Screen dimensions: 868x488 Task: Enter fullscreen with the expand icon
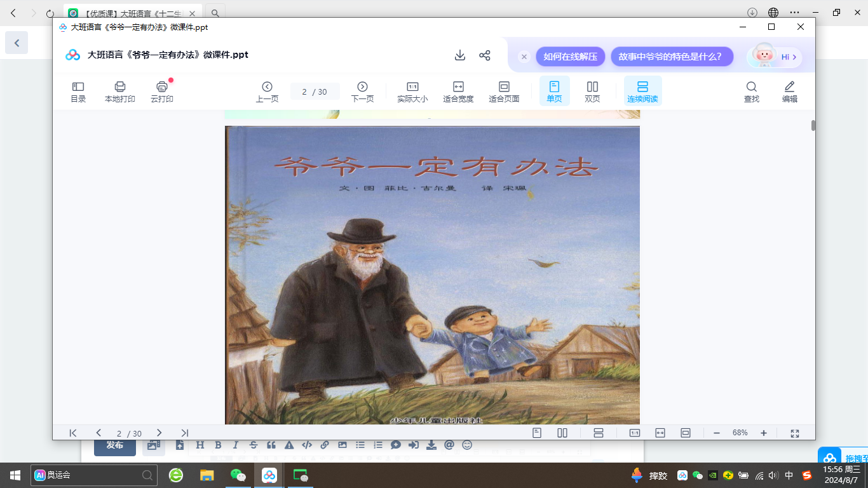click(x=795, y=433)
